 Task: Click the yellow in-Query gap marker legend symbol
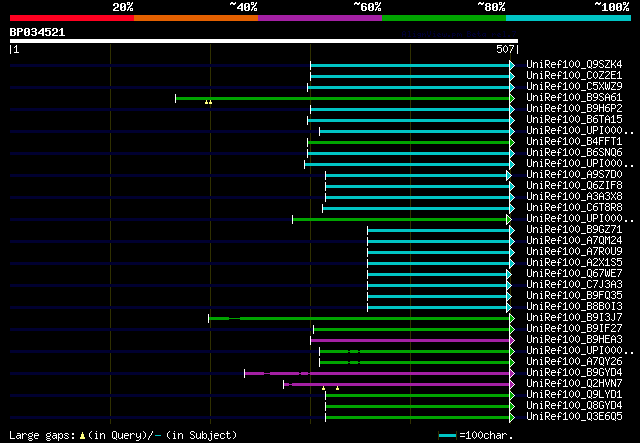(82, 436)
